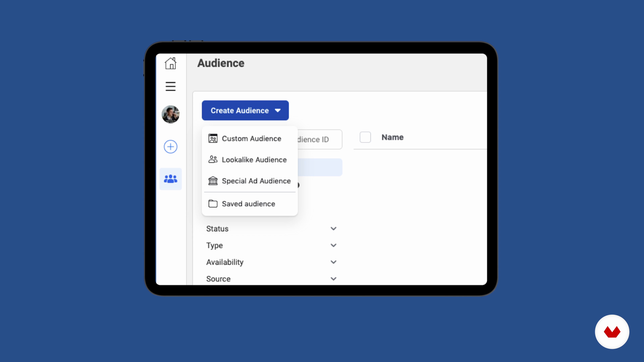Choose Custom Audience from the menu
The width and height of the screenshot is (644, 362).
[250, 138]
